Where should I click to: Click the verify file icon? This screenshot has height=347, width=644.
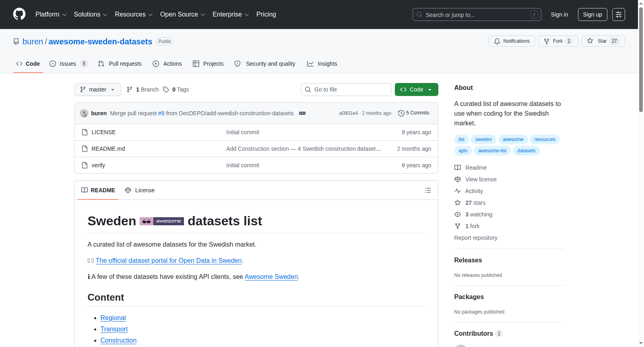click(85, 165)
